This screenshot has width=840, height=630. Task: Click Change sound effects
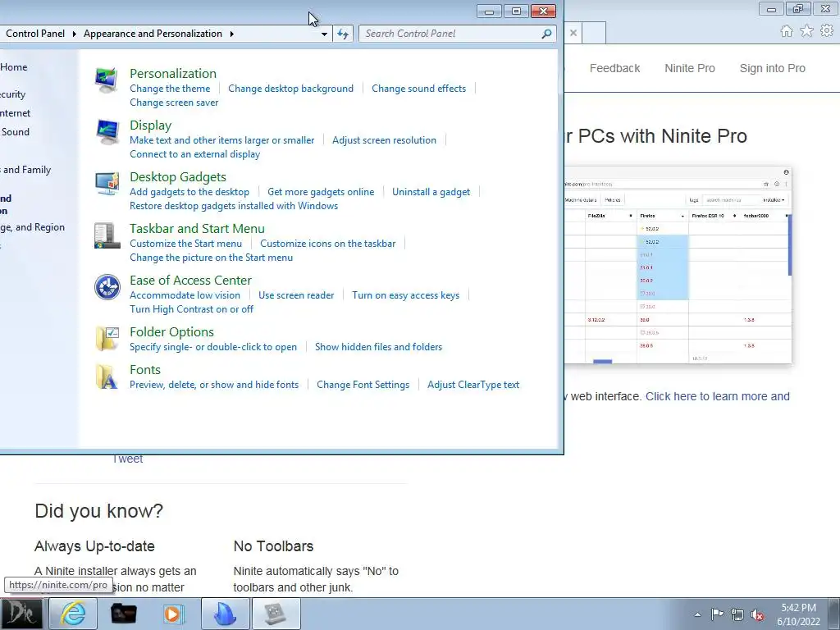pyautogui.click(x=419, y=89)
